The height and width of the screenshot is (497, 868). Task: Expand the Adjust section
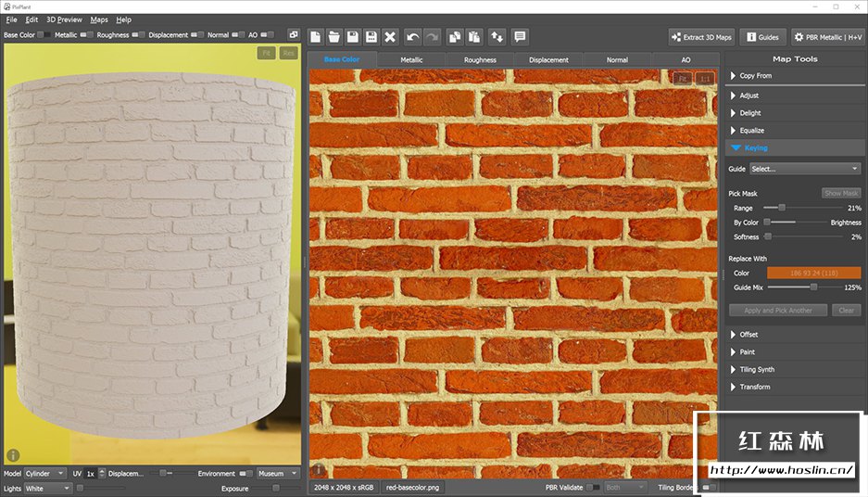[x=795, y=96]
